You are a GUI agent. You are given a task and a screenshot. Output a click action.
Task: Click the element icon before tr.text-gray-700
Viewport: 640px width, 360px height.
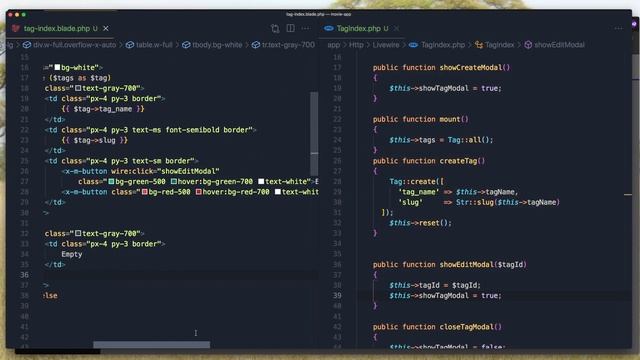[x=256, y=45]
